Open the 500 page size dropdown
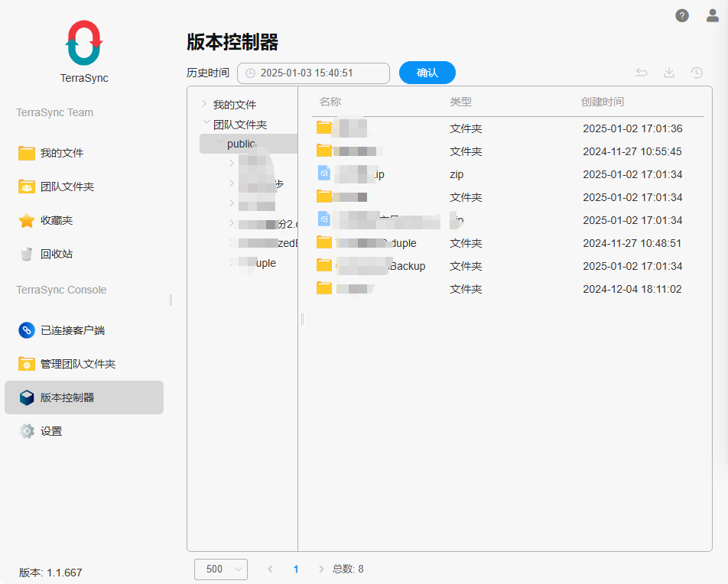This screenshot has height=584, width=728. (x=221, y=569)
